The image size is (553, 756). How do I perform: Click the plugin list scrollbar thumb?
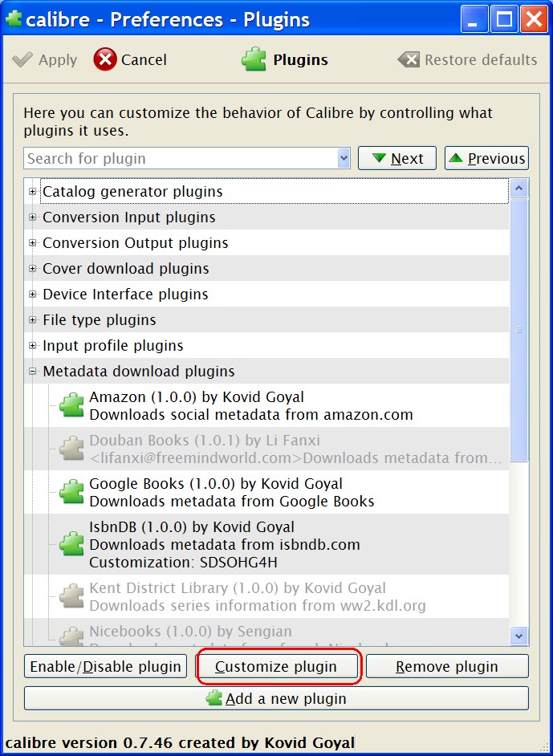point(518,330)
